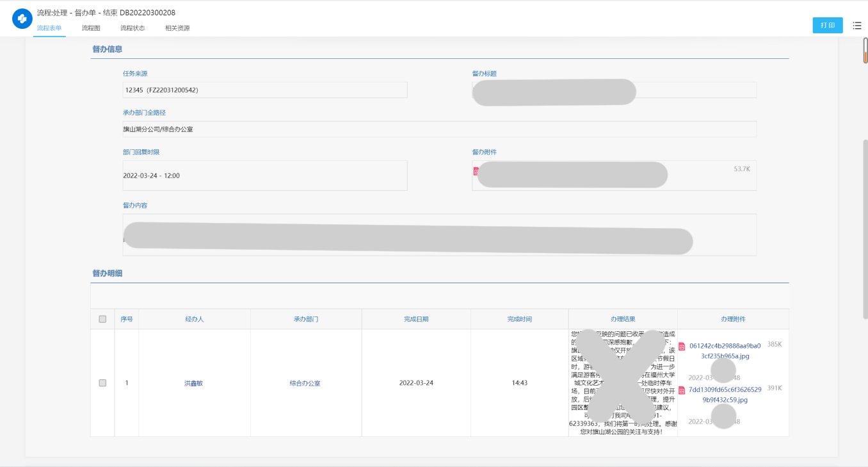Select the 相关资源 tab
Image resolution: width=868 pixels, height=467 pixels.
(x=177, y=28)
